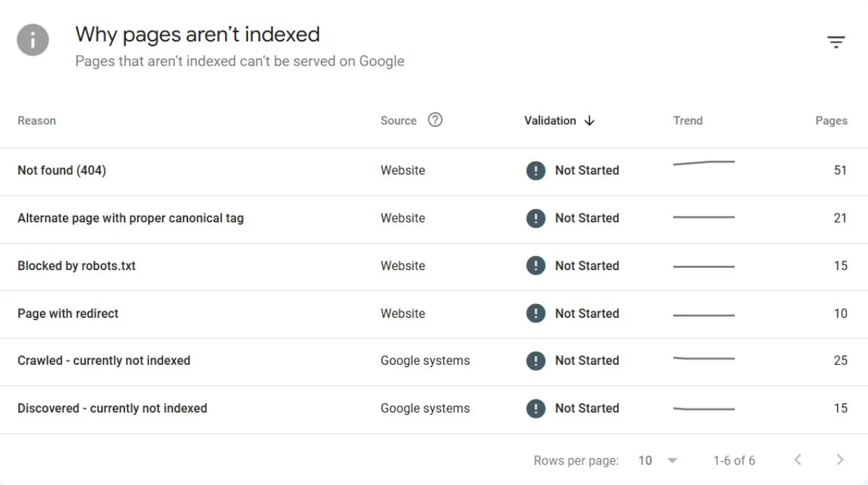Click the Page with redirect exclamation icon
The image size is (868, 485).
click(535, 313)
